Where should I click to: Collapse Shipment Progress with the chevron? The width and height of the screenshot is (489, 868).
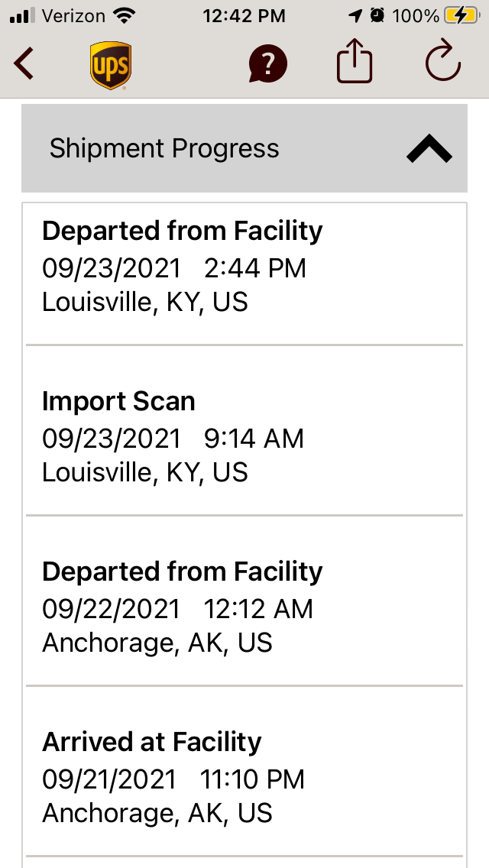coord(429,149)
